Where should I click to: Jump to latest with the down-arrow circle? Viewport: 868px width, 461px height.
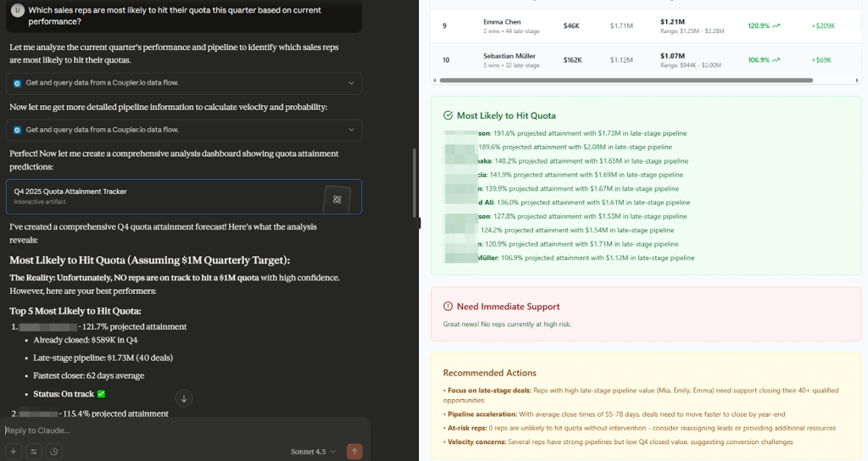(x=184, y=398)
